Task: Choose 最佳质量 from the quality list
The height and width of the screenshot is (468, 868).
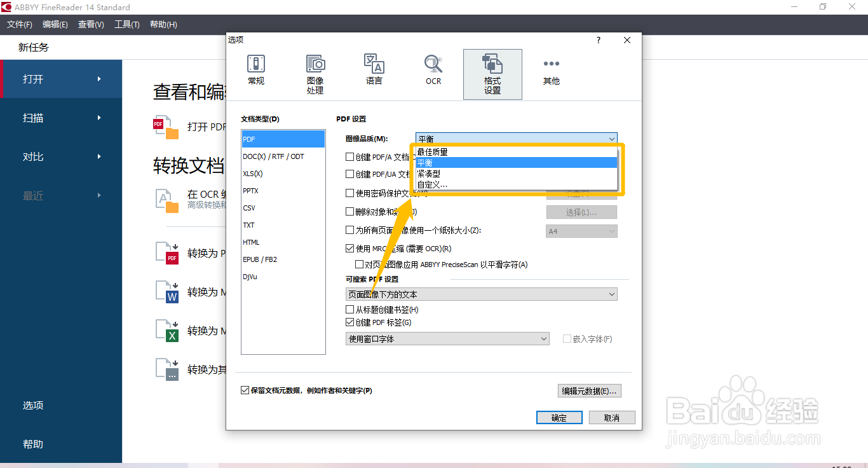Action: click(517, 152)
